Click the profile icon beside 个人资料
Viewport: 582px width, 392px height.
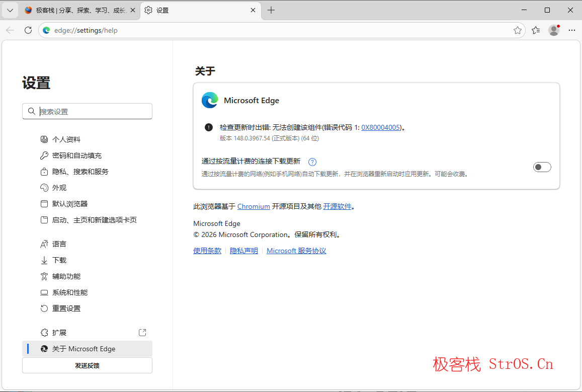pos(44,139)
